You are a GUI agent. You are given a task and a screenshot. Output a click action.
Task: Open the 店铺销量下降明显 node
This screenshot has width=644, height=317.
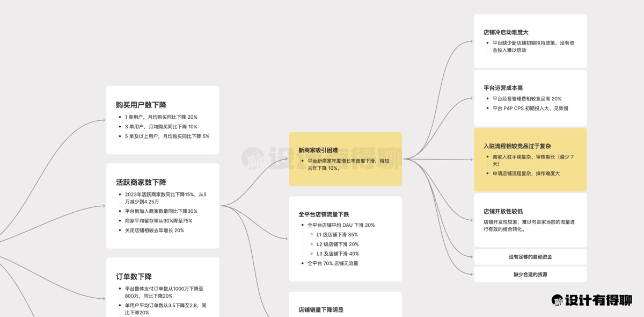point(321,309)
